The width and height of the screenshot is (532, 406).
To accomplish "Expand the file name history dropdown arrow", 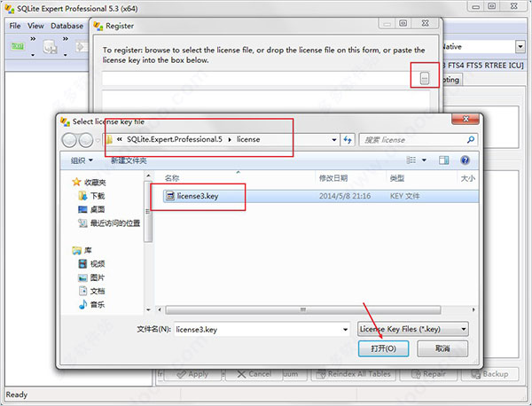I will [x=346, y=330].
